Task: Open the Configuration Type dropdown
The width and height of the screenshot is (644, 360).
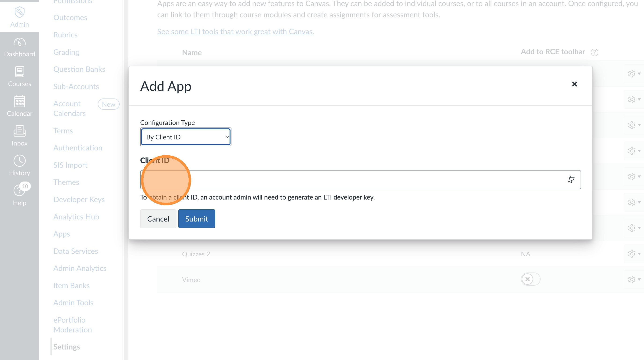Action: click(186, 137)
